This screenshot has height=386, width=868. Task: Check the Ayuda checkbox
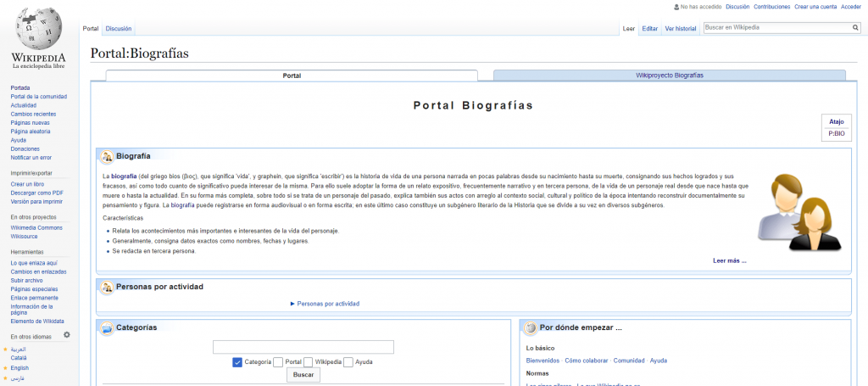pyautogui.click(x=348, y=362)
